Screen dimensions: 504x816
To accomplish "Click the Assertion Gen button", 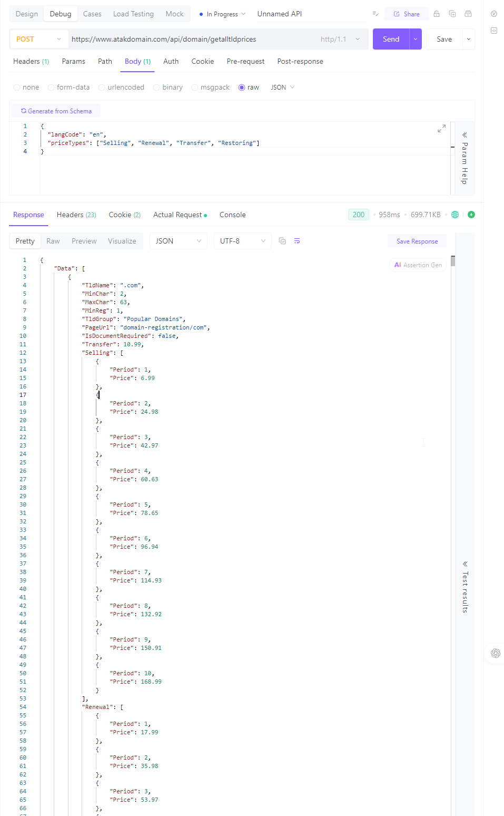I will (418, 265).
